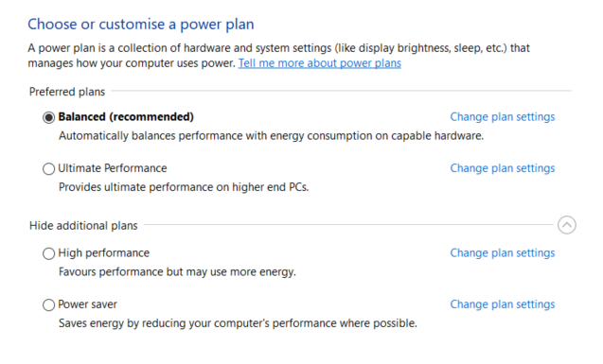The width and height of the screenshot is (603, 364).
Task: Open Change plan settings for High performance
Action: coord(503,253)
